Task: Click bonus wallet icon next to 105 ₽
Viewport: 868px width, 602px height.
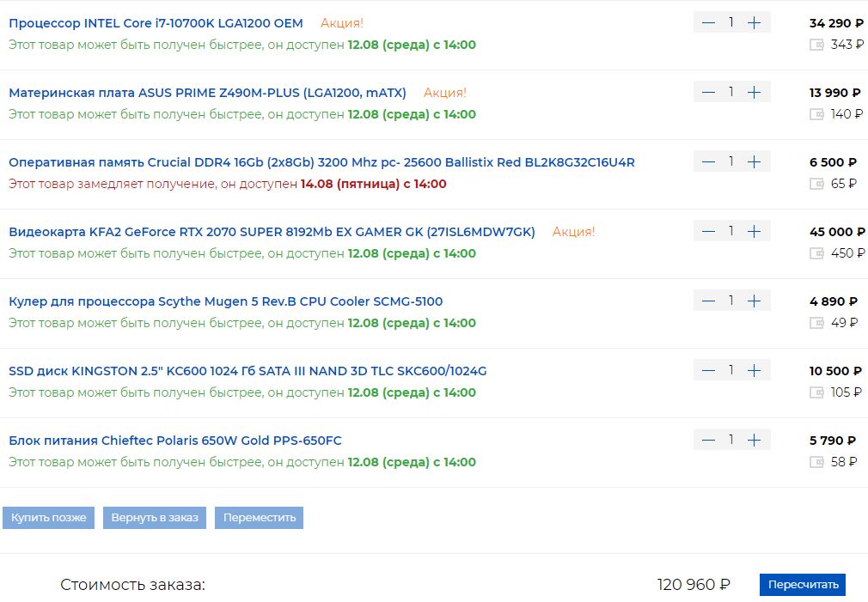Action: (x=816, y=392)
